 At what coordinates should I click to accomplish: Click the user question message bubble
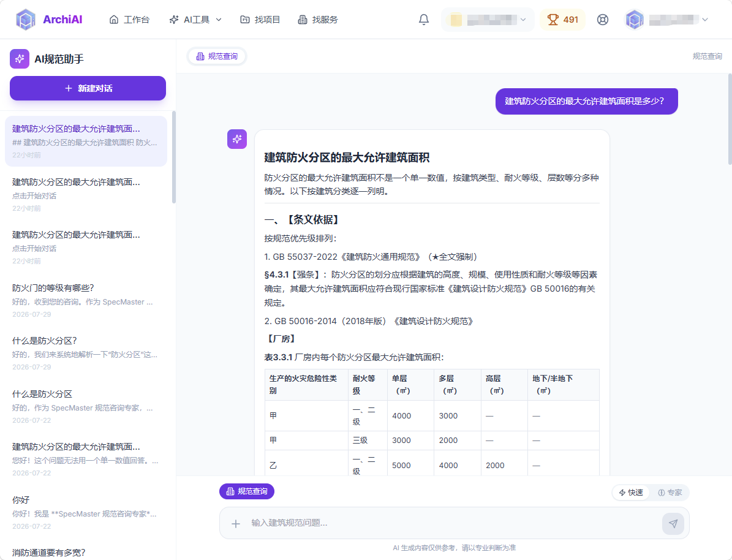586,101
